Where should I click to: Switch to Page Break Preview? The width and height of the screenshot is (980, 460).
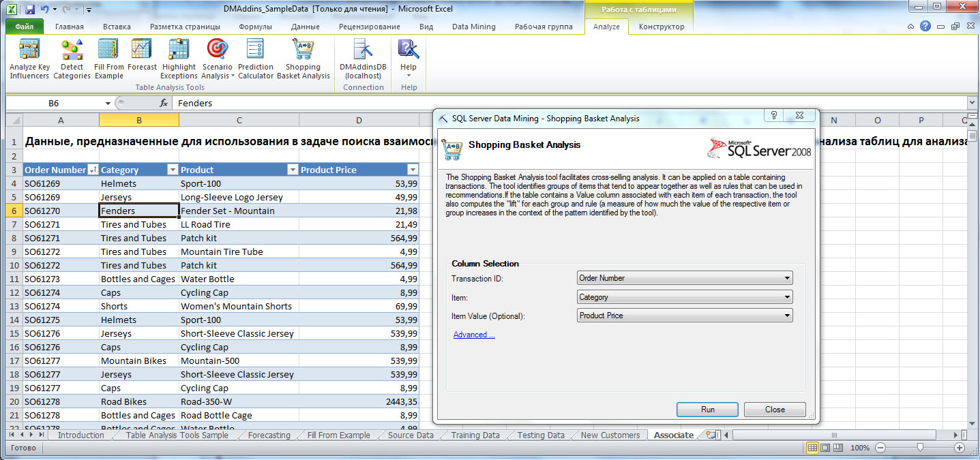point(838,448)
